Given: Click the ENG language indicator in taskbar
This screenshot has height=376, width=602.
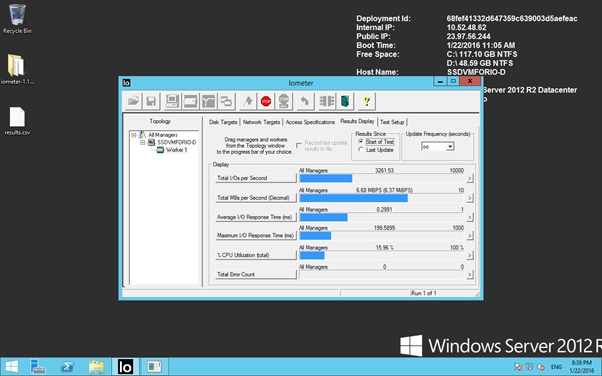Looking at the screenshot, I should pos(556,367).
